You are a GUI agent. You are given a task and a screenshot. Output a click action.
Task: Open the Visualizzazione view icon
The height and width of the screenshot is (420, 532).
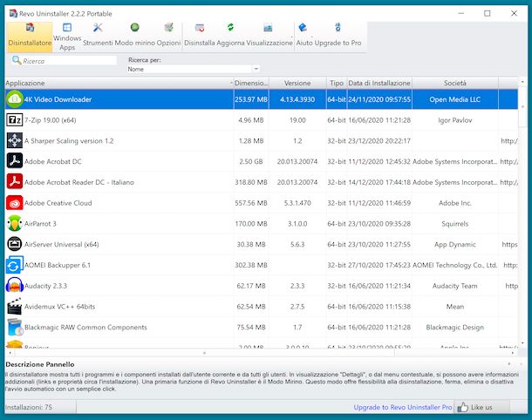click(x=268, y=28)
